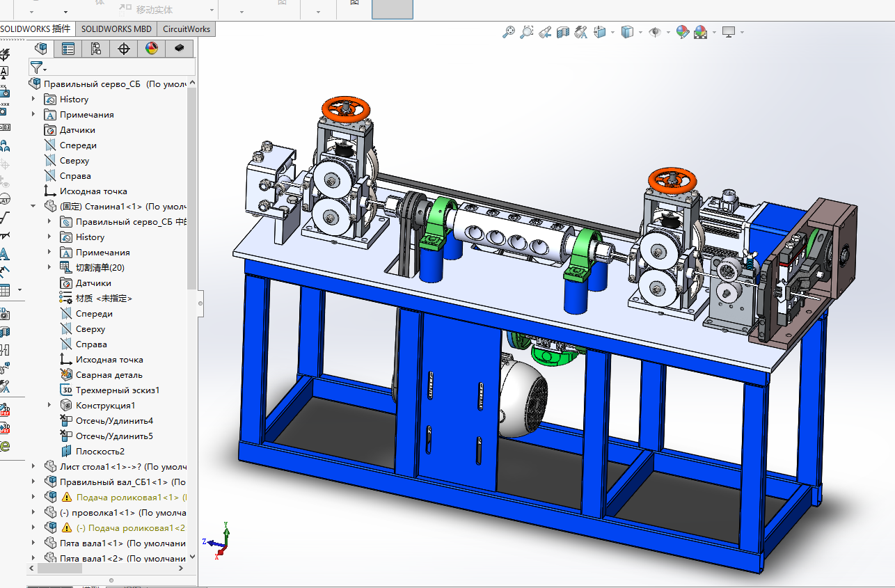Expand the Правильный вал_СБ1<1> subassembly
This screenshot has width=895, height=588.
pos(33,482)
